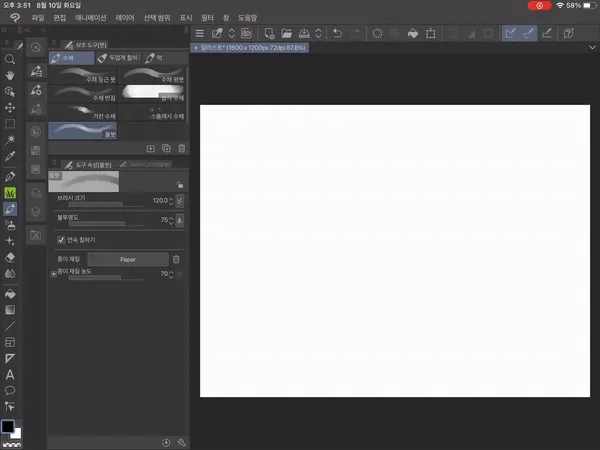Delete the selected sub tool
The image size is (600, 450).
point(182,148)
